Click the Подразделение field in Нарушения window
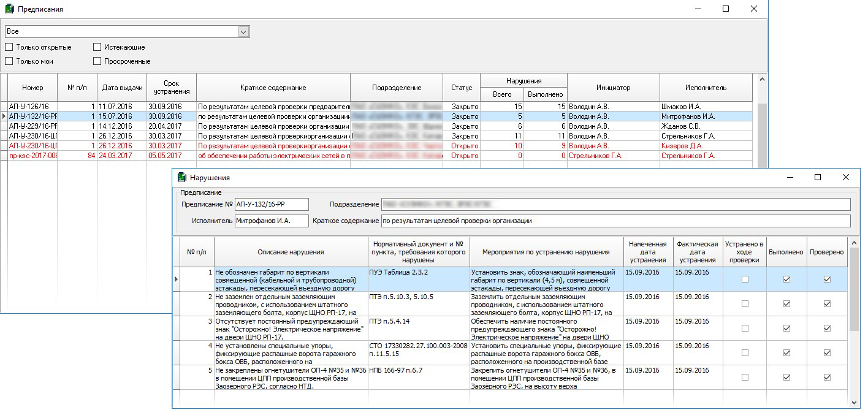The height and width of the screenshot is (418, 868). point(615,204)
